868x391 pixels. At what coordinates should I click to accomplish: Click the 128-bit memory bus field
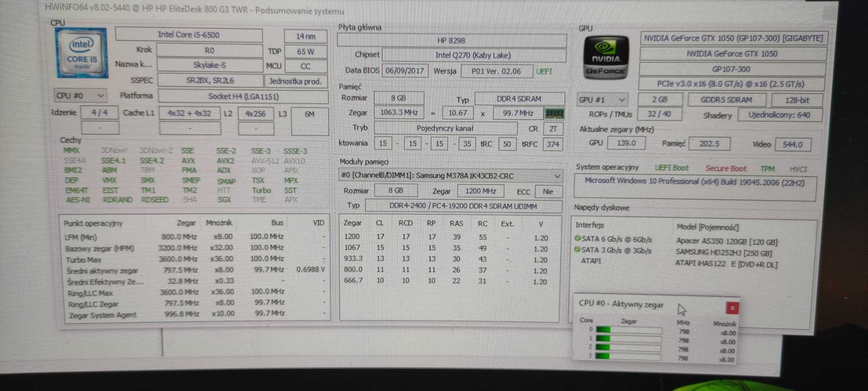(797, 100)
